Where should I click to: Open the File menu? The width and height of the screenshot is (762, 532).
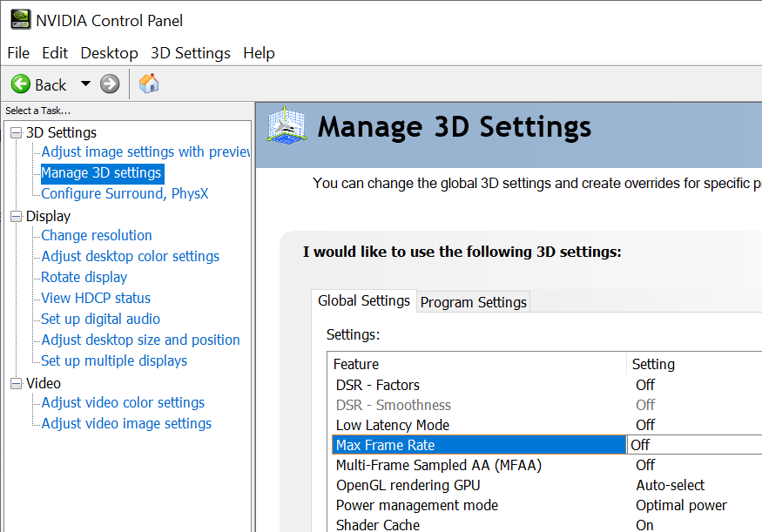[18, 53]
